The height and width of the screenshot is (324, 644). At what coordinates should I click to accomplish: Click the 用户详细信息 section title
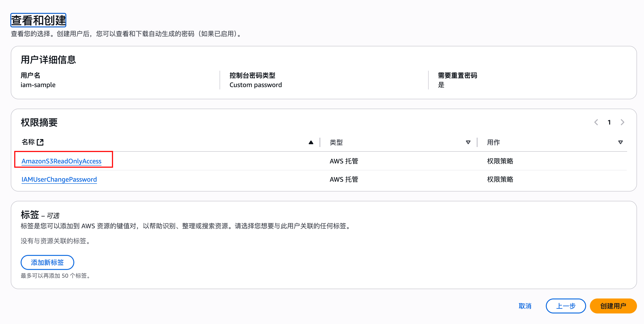pos(49,60)
